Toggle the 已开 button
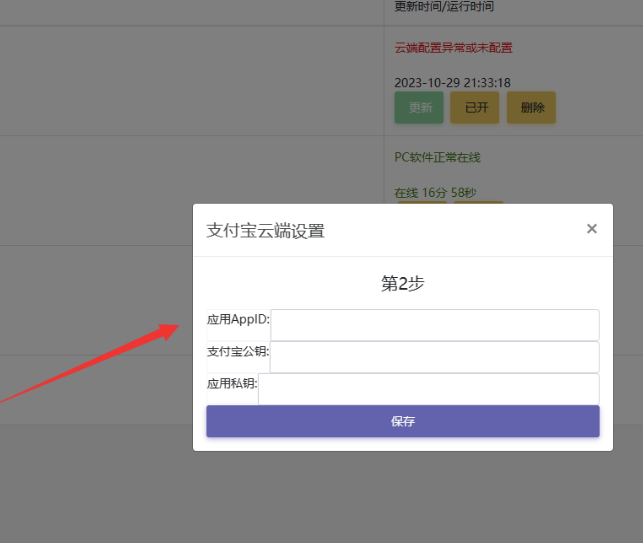 click(475, 107)
